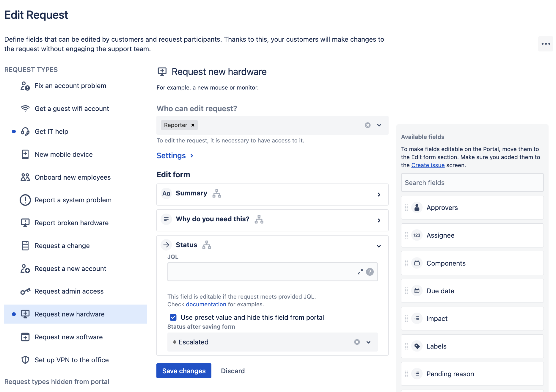The image size is (556, 392).
Task: Collapse the Status field section
Action: 379,246
